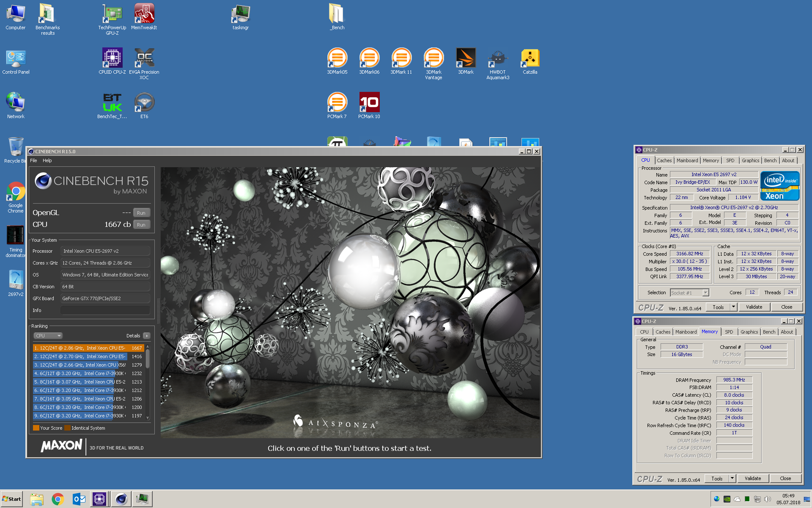812x508 pixels.
Task: Launch PCMark 10 desktop shortcut
Action: 369,106
